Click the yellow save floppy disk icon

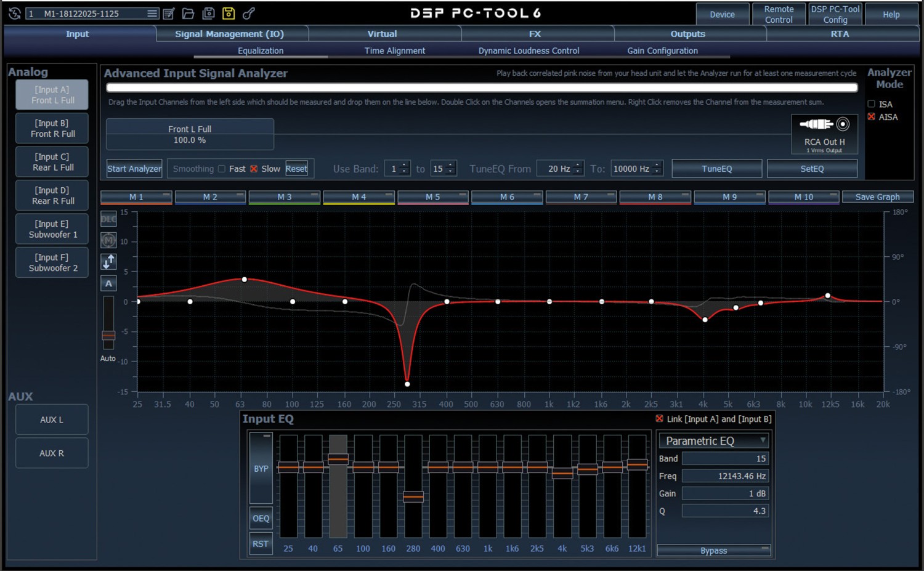pos(228,13)
